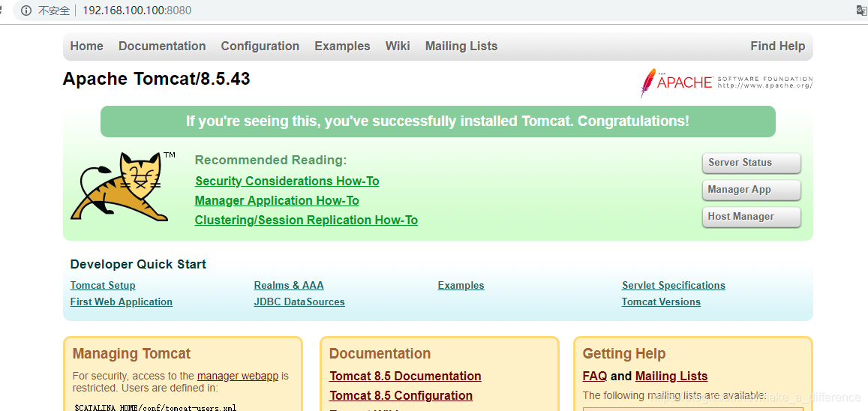The width and height of the screenshot is (868, 411).
Task: Click the $CATALINA_HOME/conf/tomcat-users.xml path text
Action: (x=155, y=408)
